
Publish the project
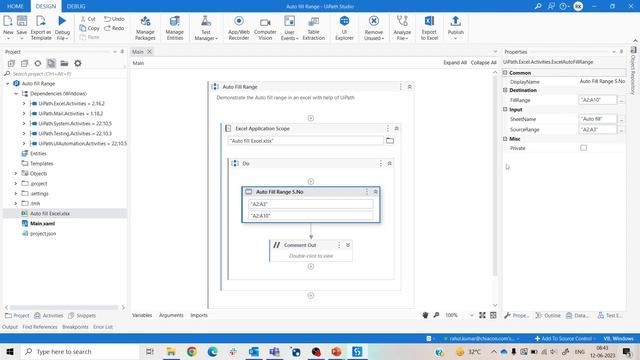456,27
